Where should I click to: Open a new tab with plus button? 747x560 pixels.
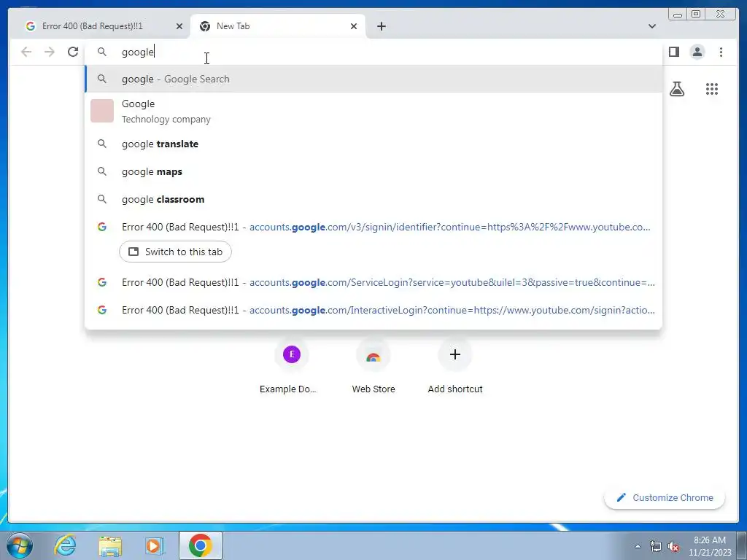381,26
